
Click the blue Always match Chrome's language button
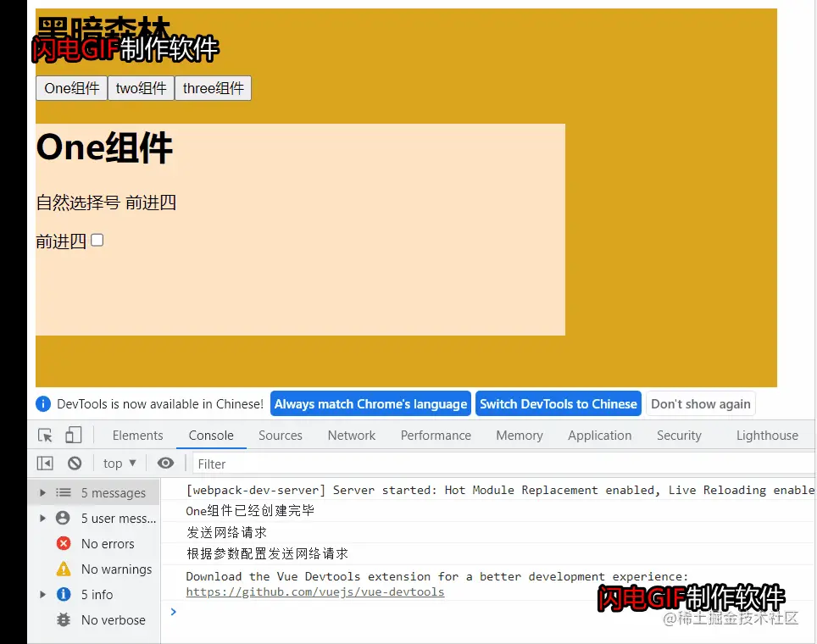[370, 403]
